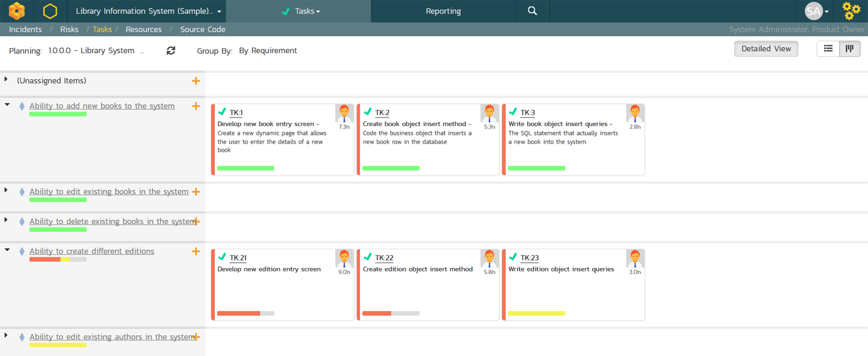Switch to the list table view
868x356 pixels.
(828, 49)
